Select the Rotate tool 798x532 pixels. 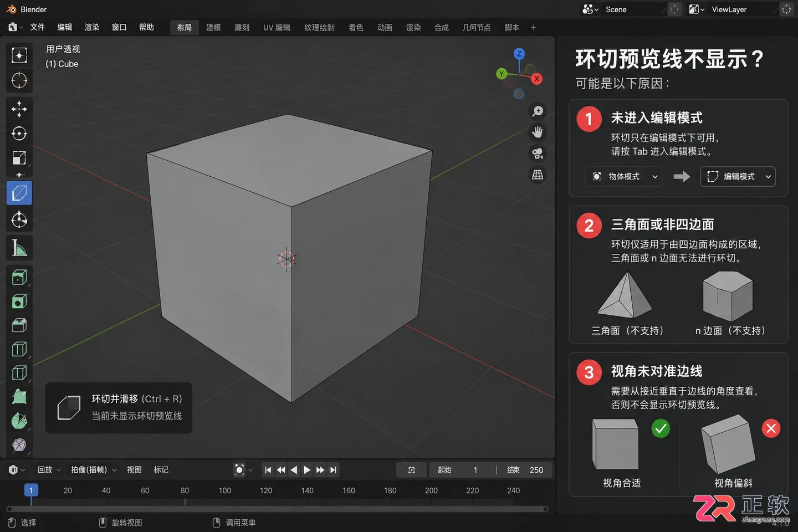point(19,134)
